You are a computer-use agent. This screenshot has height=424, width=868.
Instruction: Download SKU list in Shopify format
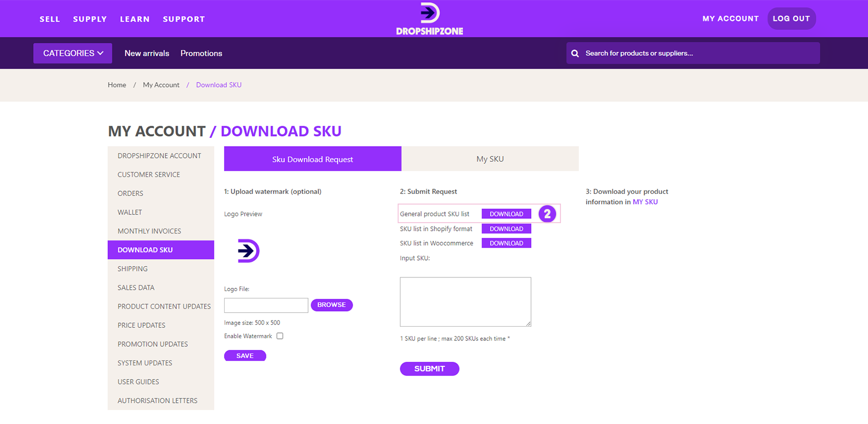pos(506,229)
